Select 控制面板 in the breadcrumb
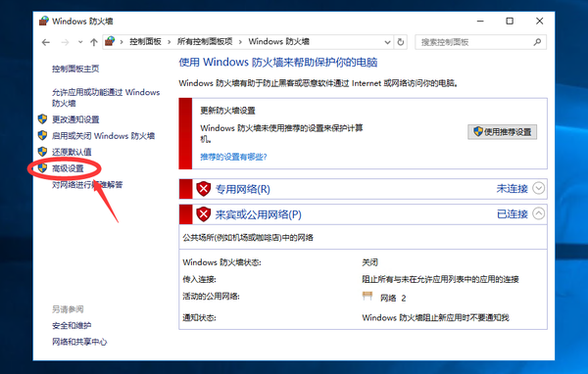The width and height of the screenshot is (588, 374). [145, 41]
